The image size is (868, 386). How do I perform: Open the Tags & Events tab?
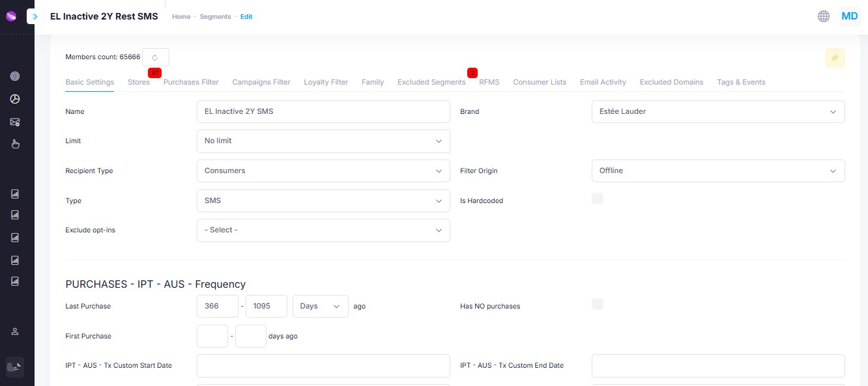[x=741, y=82]
